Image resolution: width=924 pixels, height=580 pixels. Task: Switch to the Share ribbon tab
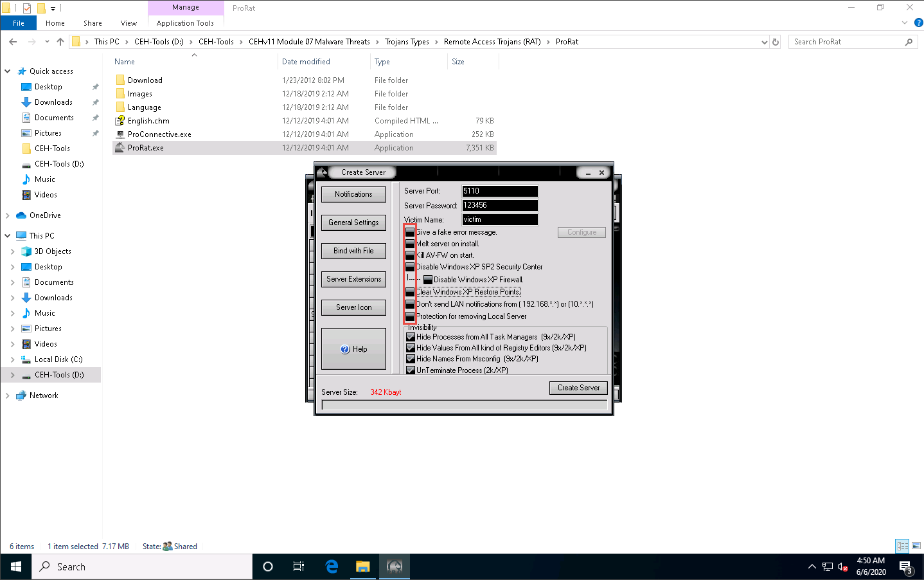coord(93,23)
